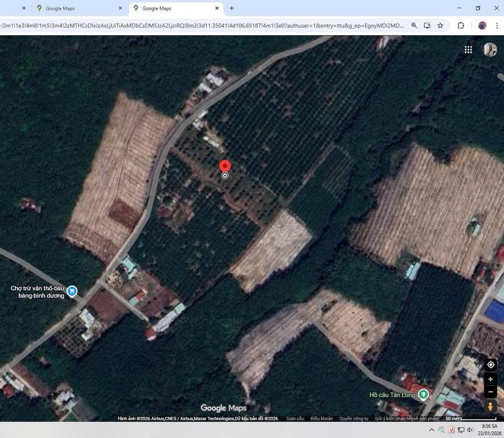Image resolution: width=504 pixels, height=438 pixels.
Task: Bookmark this page with the star icon
Action: click(x=440, y=26)
